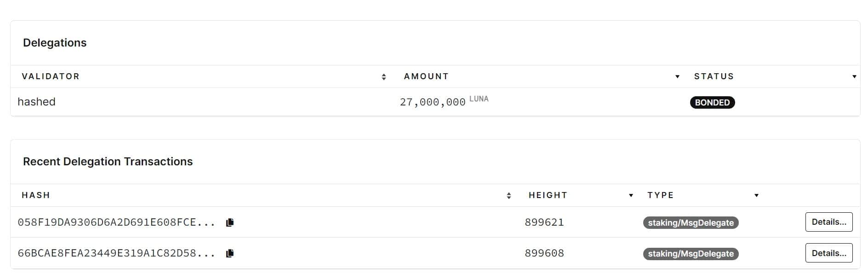This screenshot has width=868, height=274.
Task: Copy hash starting with 66BCAE8F
Action: pyautogui.click(x=230, y=253)
